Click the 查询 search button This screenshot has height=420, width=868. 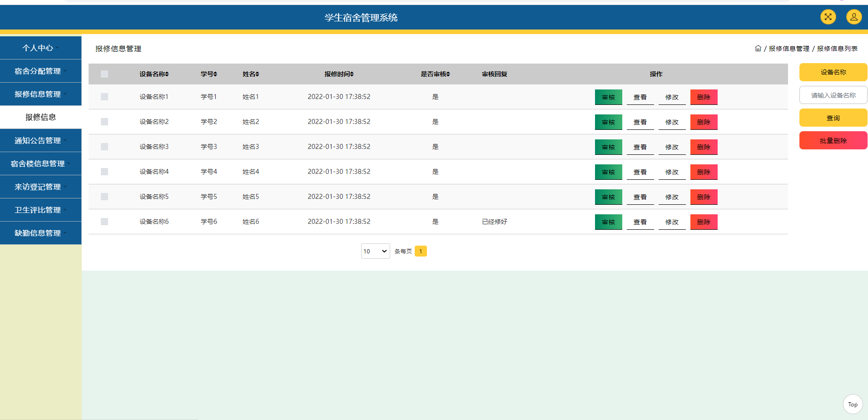(833, 118)
